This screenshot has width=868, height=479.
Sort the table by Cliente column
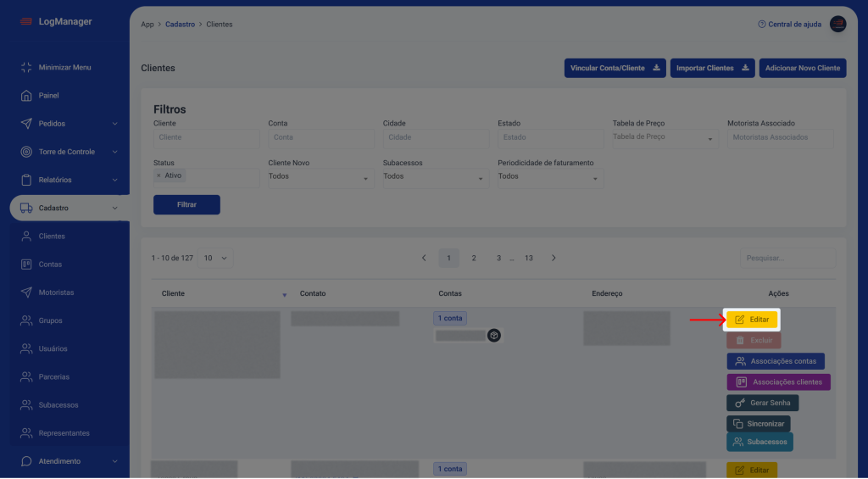click(284, 294)
